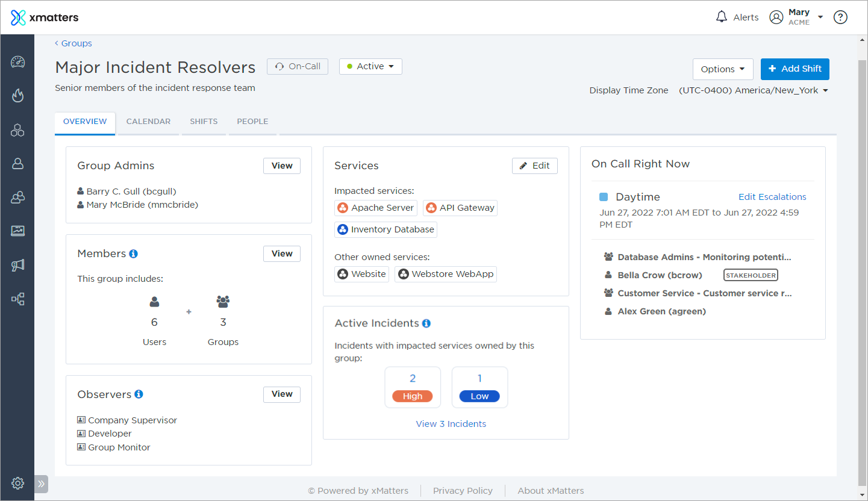Click the API Gateway service icon
868x501 pixels.
[431, 208]
